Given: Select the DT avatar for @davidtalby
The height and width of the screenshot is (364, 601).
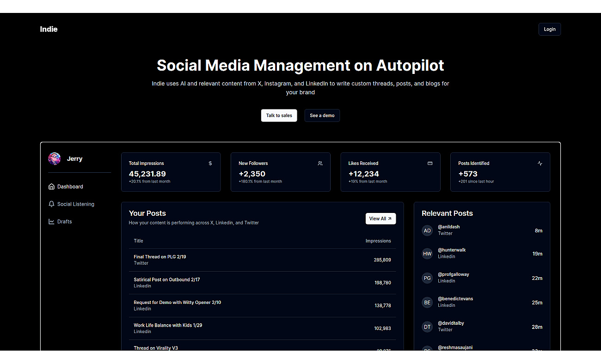Looking at the screenshot, I should (427, 327).
